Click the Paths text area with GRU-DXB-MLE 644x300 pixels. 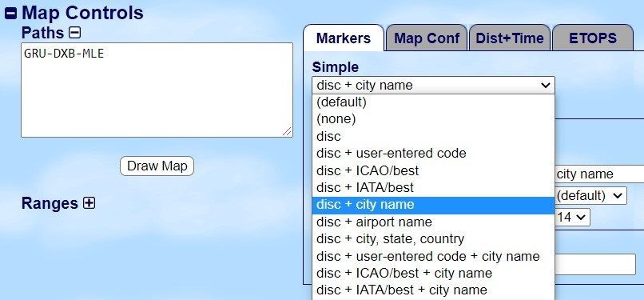coord(157,90)
